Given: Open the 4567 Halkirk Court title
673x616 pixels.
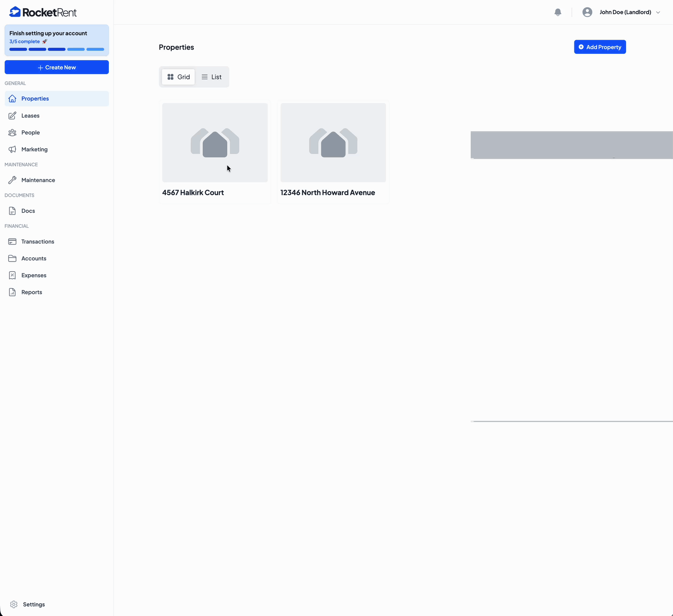Looking at the screenshot, I should (x=193, y=193).
